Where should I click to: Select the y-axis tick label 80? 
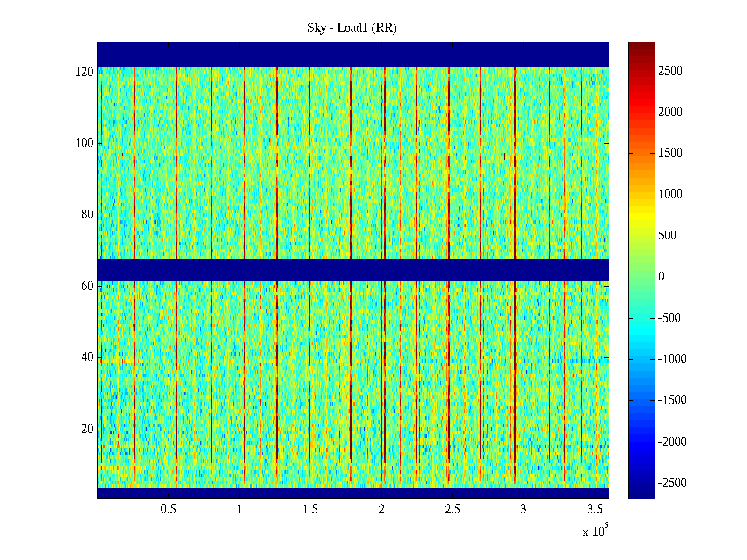[87, 215]
